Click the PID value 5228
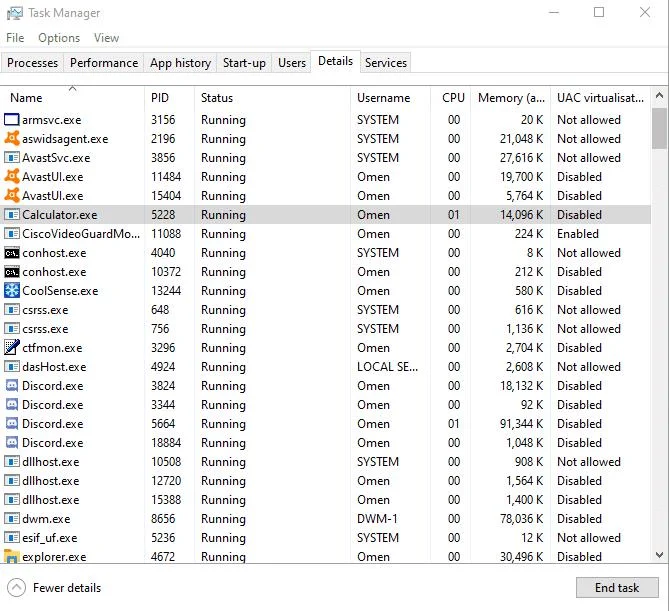This screenshot has width=669, height=611. coord(163,215)
